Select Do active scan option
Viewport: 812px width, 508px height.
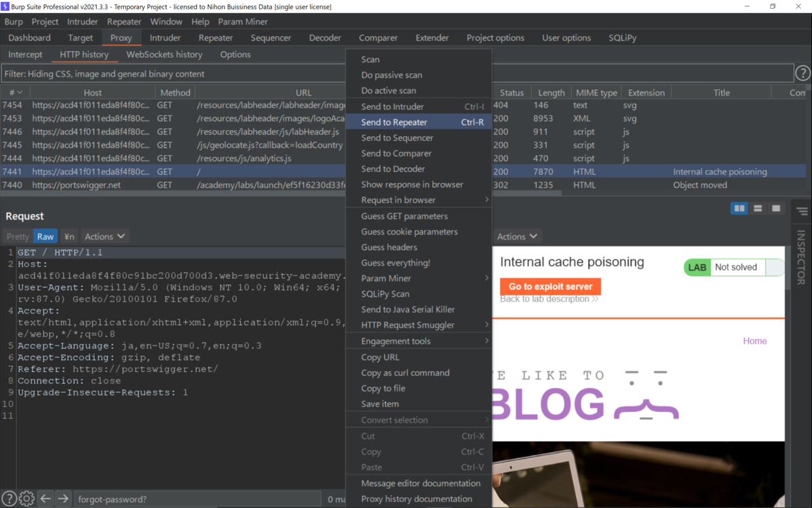click(x=419, y=91)
